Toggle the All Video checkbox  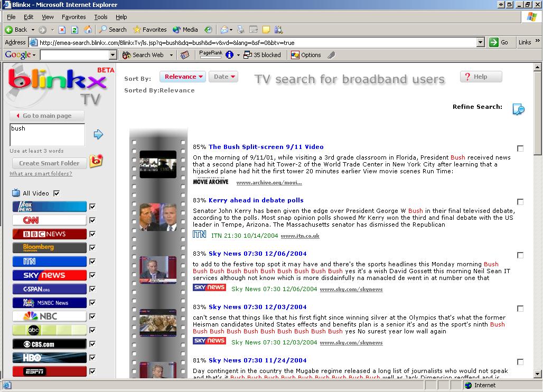coord(57,193)
